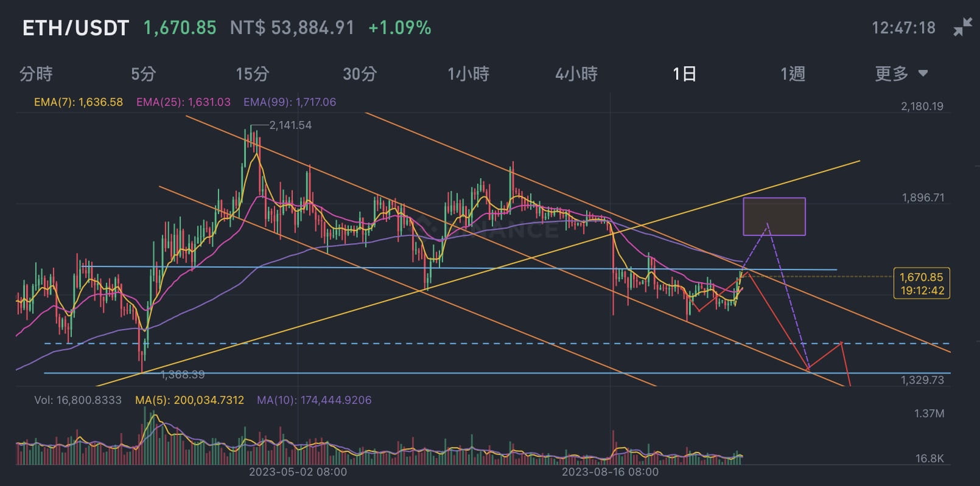Click the current price tag 1,670.85
The width and height of the screenshot is (980, 486).
[x=922, y=283]
